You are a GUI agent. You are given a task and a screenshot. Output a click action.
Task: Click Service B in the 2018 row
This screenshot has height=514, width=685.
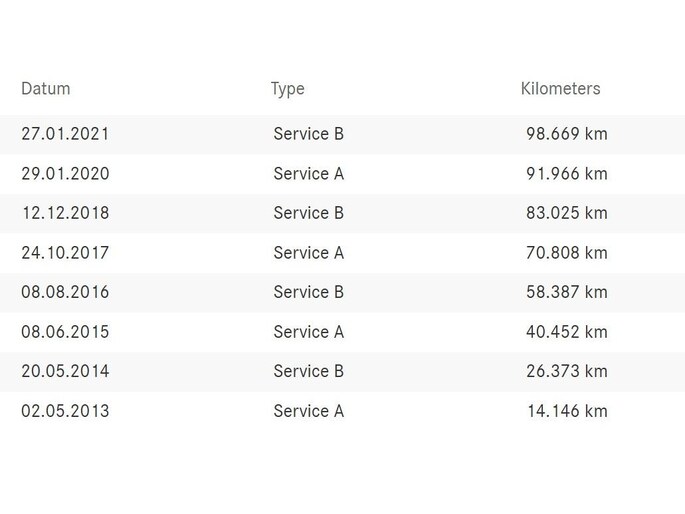pyautogui.click(x=308, y=213)
